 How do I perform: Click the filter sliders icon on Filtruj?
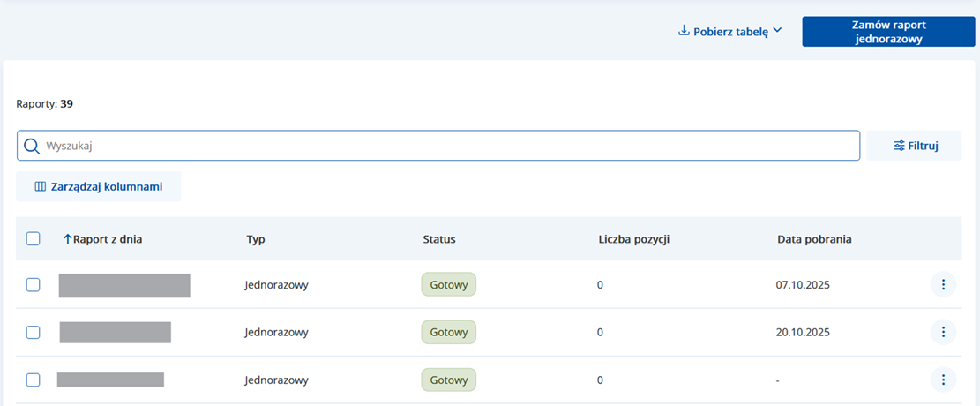pos(899,146)
